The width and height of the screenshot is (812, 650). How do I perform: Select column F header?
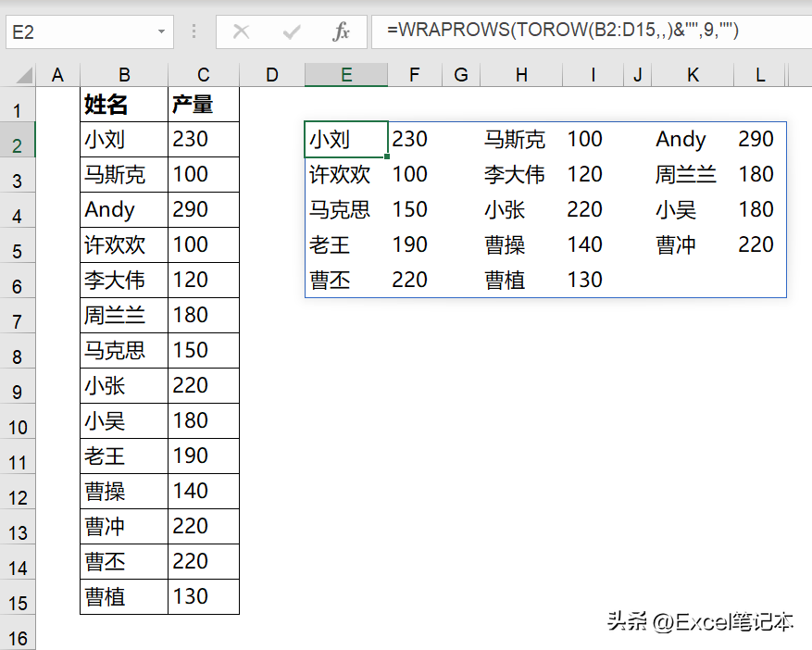[x=414, y=75]
